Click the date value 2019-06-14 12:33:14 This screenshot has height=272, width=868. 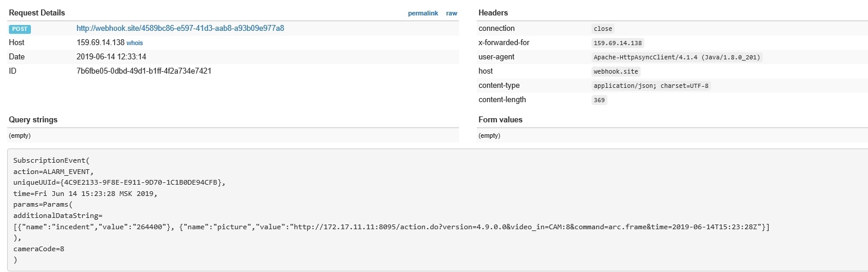(x=111, y=57)
